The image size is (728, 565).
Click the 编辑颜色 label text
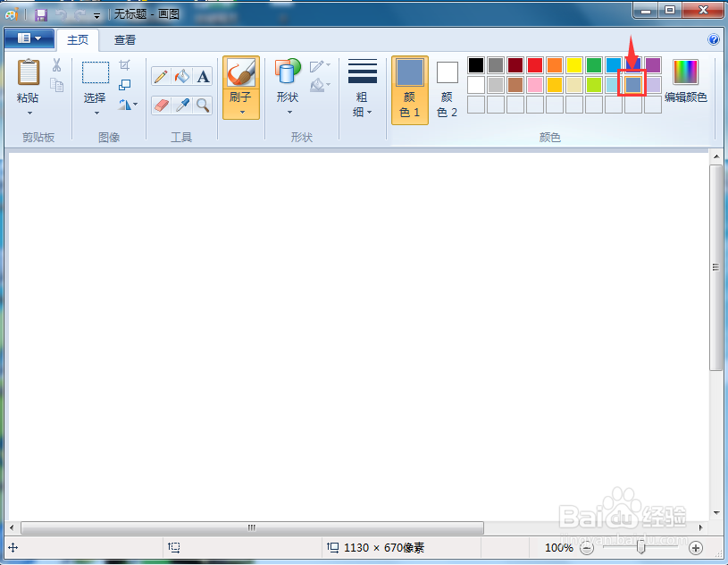pos(685,97)
